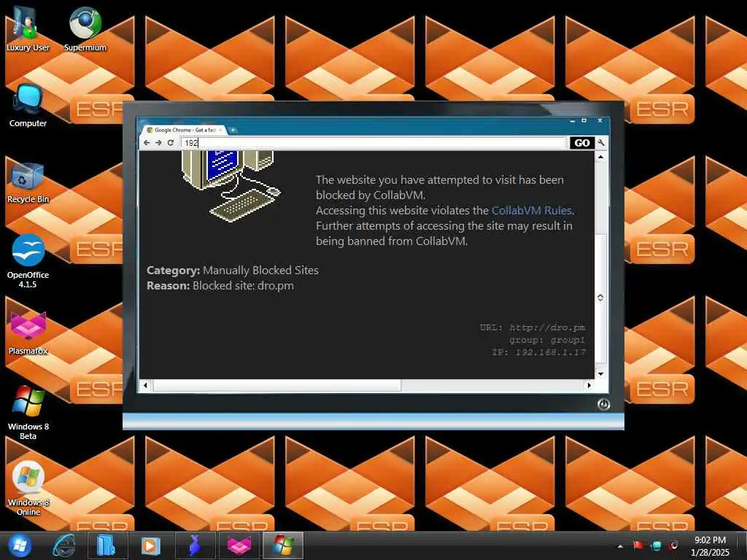Go forward in the browser window
This screenshot has width=747, height=560.
[158, 142]
